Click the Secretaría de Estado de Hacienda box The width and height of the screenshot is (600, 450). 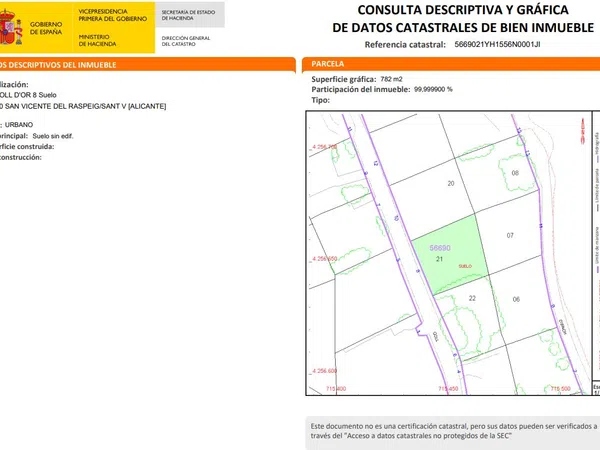(190, 14)
